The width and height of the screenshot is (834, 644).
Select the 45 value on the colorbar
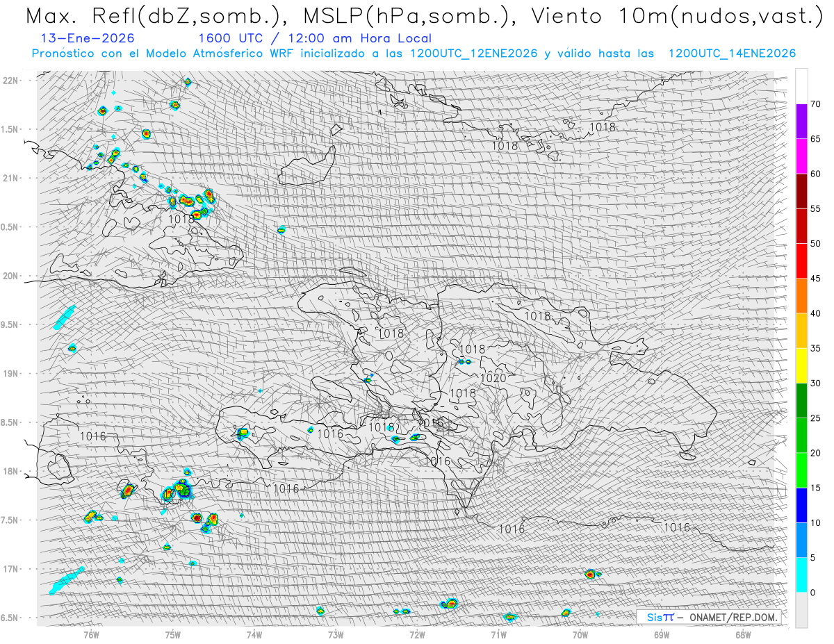815,279
